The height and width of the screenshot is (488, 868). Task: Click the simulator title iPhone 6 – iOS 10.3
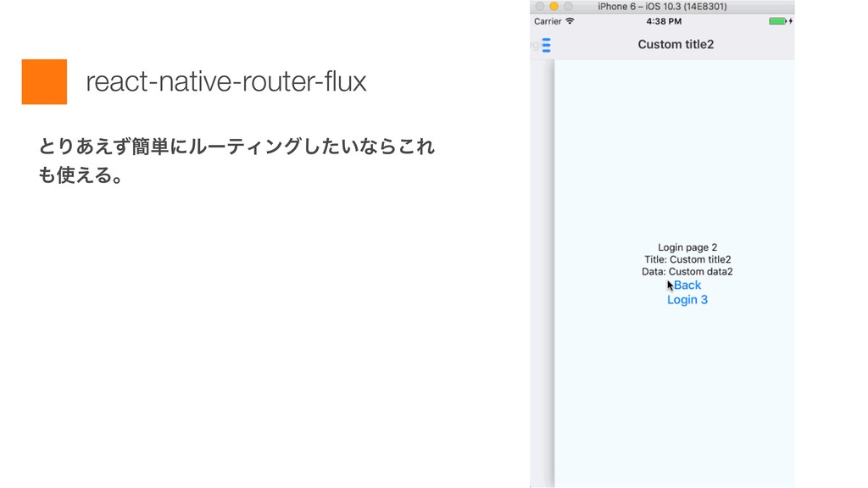(662, 6)
